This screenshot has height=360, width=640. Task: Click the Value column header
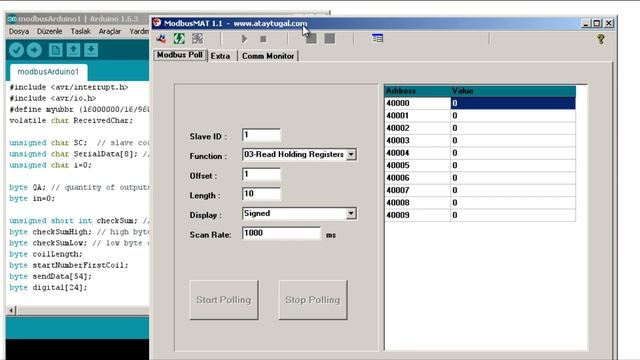(513, 91)
